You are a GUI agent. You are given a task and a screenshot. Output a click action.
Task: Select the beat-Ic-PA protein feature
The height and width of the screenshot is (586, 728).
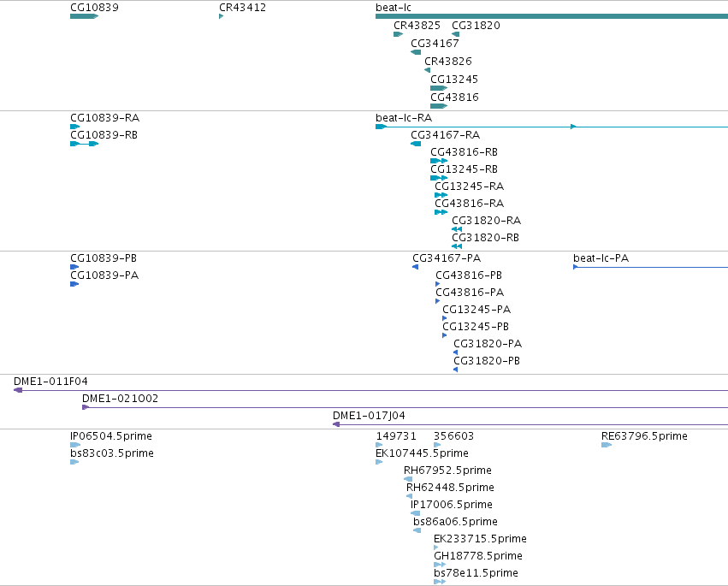point(650,267)
